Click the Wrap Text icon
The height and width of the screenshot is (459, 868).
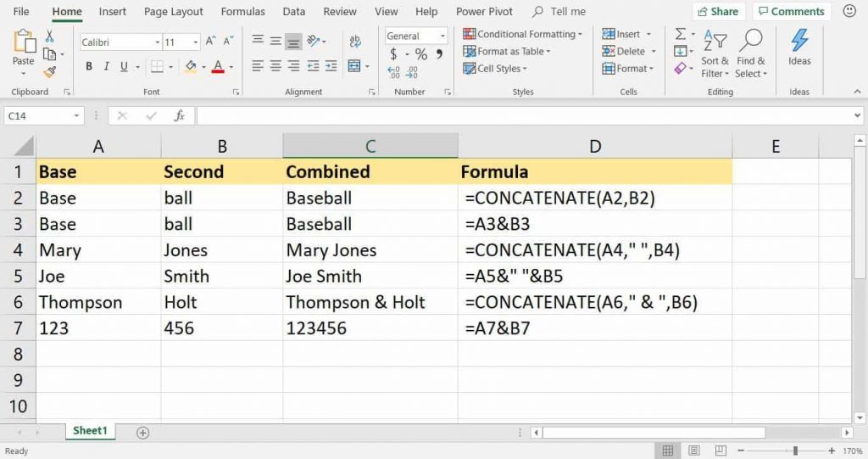(354, 40)
